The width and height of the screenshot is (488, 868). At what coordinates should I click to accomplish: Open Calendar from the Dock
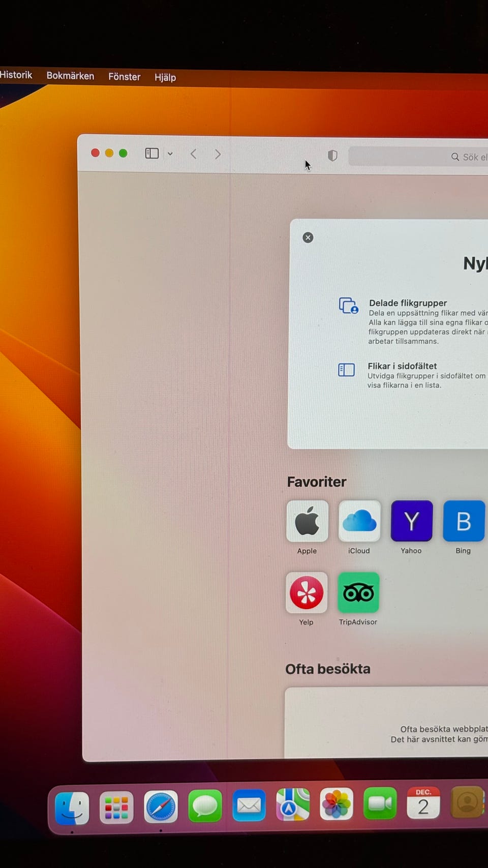(423, 803)
